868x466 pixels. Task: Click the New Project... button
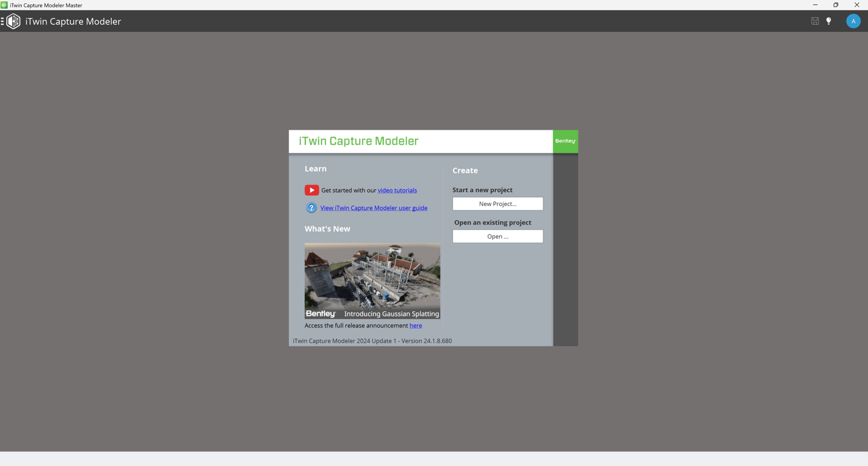(x=498, y=204)
